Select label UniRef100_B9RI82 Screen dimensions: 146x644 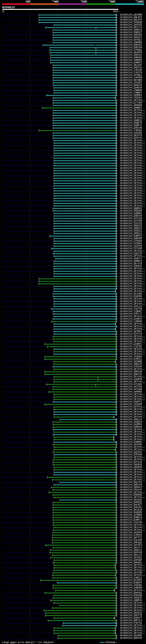(131, 45)
